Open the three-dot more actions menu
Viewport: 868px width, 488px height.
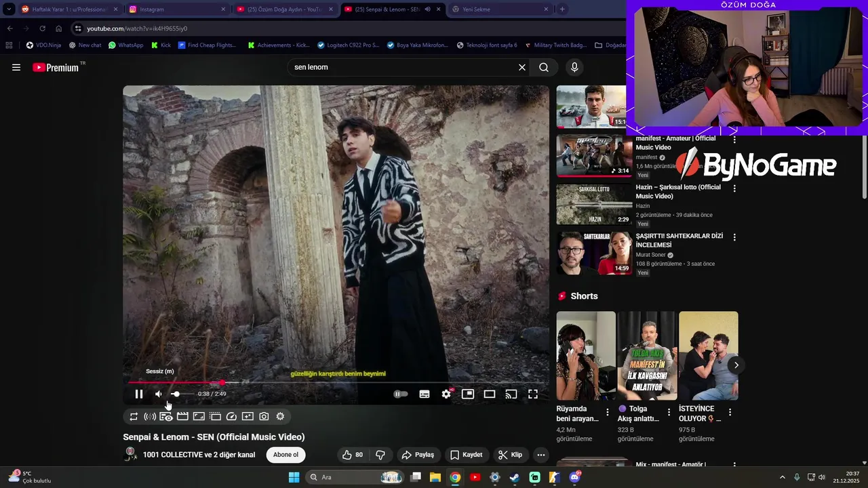click(540, 455)
